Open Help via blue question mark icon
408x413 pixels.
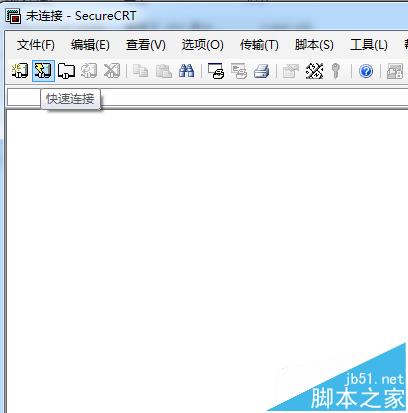tap(366, 71)
